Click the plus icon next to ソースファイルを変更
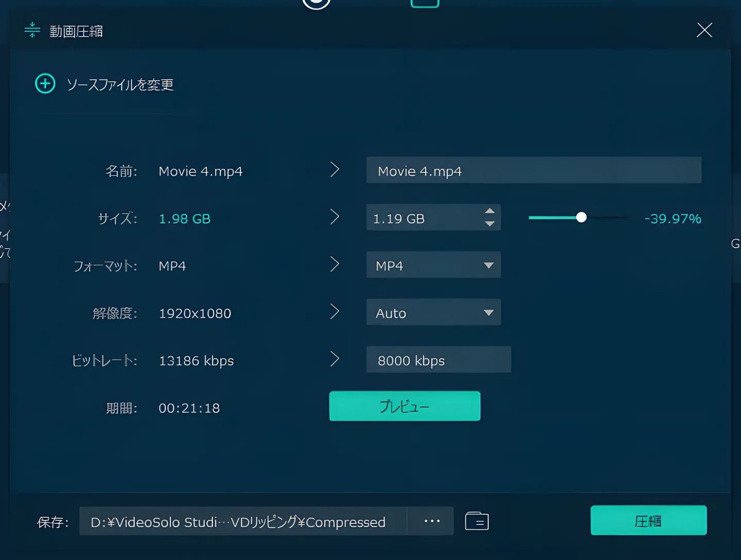741x560 pixels. 45,84
